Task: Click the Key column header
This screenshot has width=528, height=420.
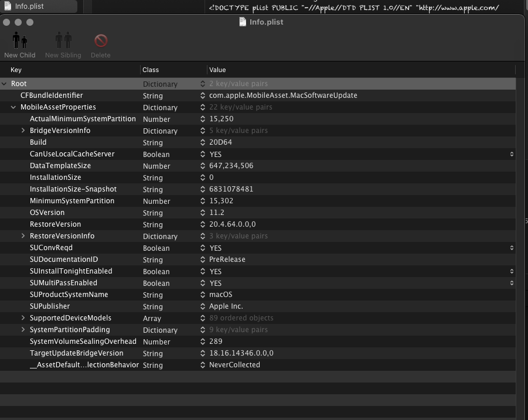Action: click(x=70, y=70)
